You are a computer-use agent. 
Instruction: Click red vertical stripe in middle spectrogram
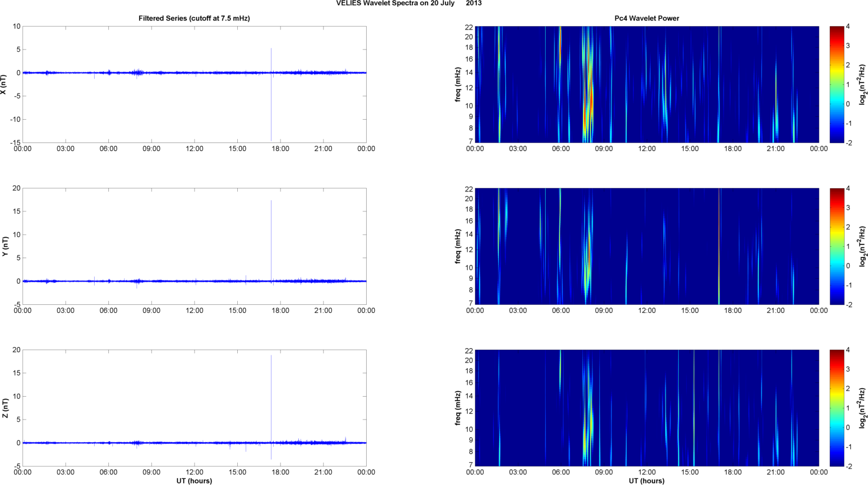click(719, 246)
